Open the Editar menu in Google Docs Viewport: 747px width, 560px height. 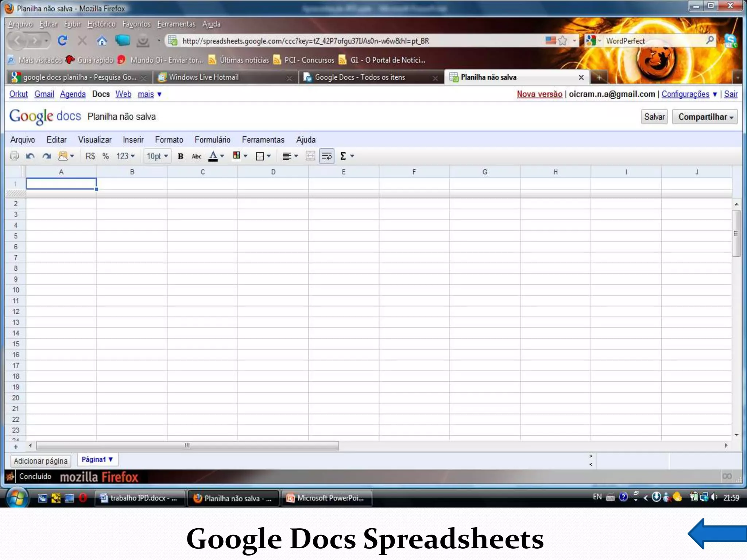point(57,140)
